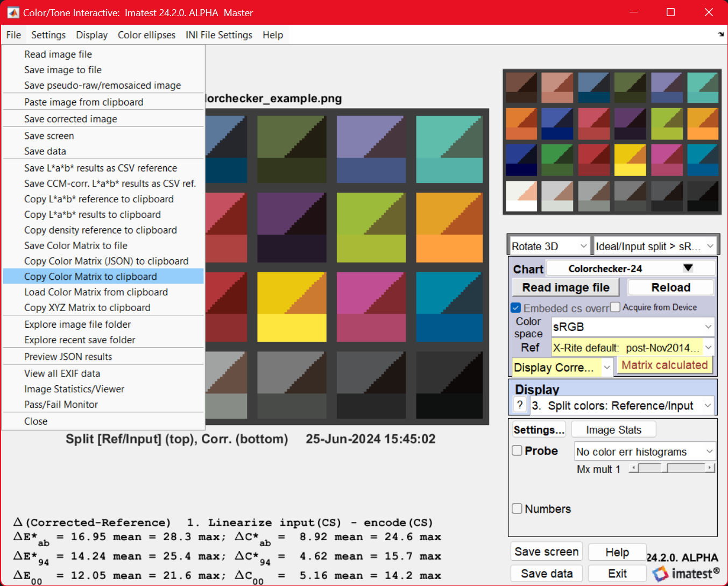Viewport: 728px width, 586px height.
Task: Toggle the Embedded cs override checkbox
Action: pyautogui.click(x=515, y=308)
